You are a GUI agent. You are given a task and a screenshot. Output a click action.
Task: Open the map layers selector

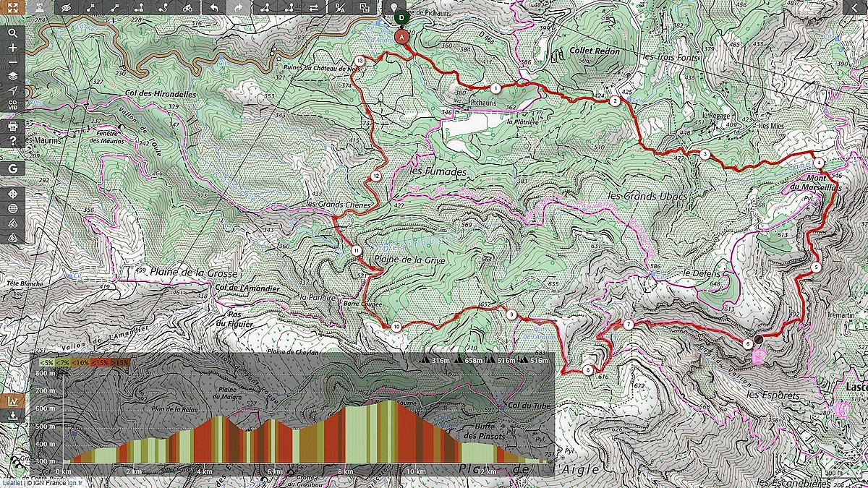13,75
